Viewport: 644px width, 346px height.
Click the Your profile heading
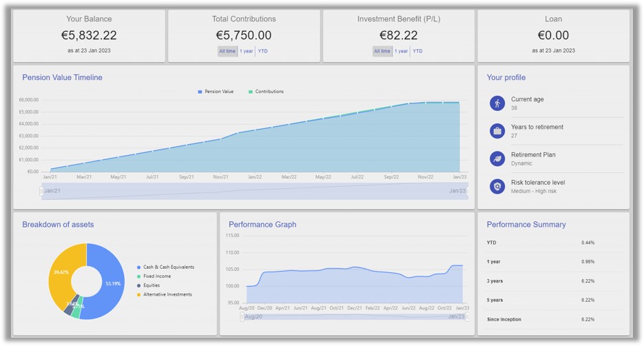[506, 77]
